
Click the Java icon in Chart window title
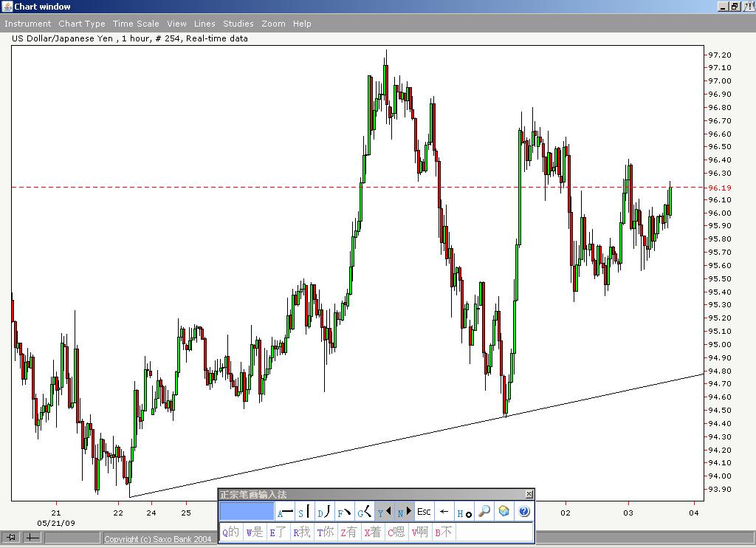click(x=7, y=6)
